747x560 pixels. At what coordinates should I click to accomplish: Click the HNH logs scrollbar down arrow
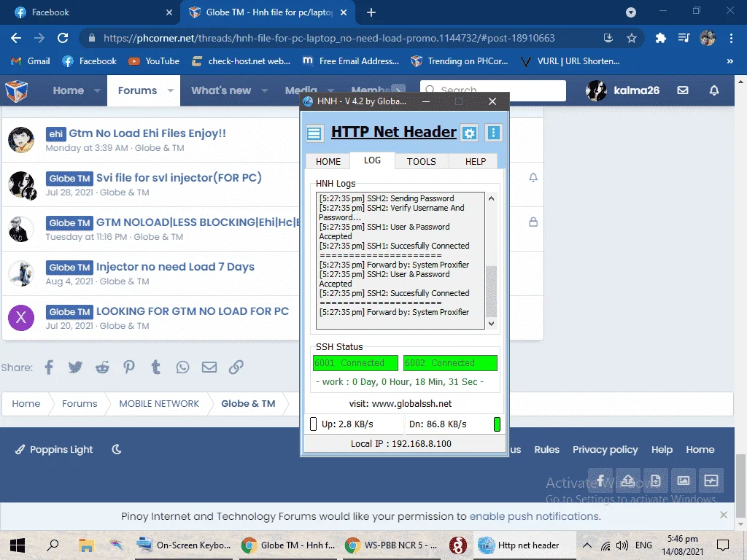(x=491, y=323)
